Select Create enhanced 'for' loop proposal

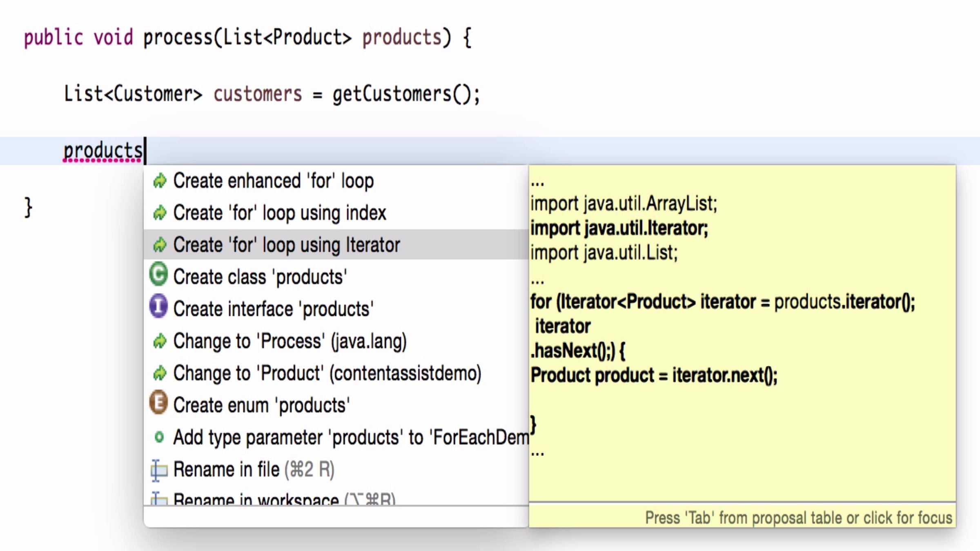(273, 181)
